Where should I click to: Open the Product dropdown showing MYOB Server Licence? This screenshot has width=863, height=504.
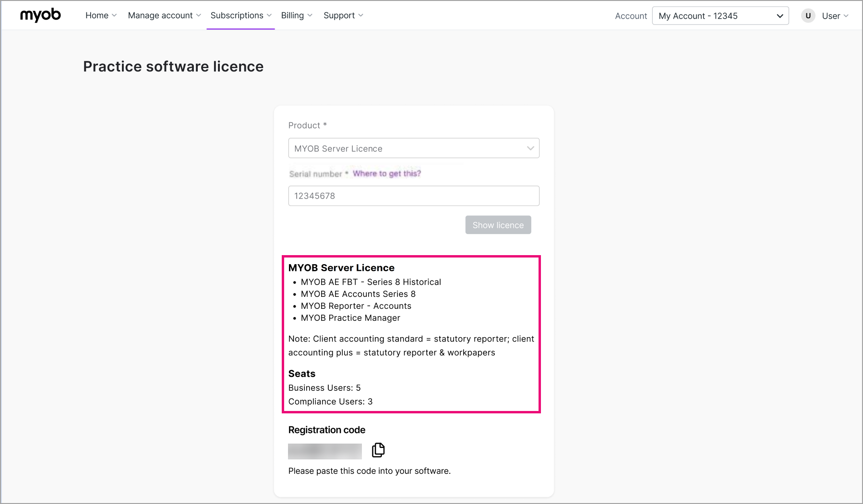(x=414, y=148)
